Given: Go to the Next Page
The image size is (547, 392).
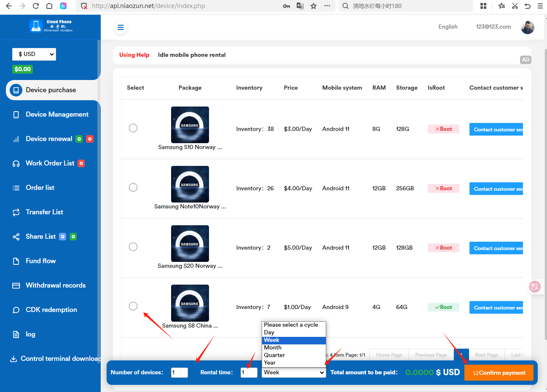Looking at the screenshot, I should [486, 355].
